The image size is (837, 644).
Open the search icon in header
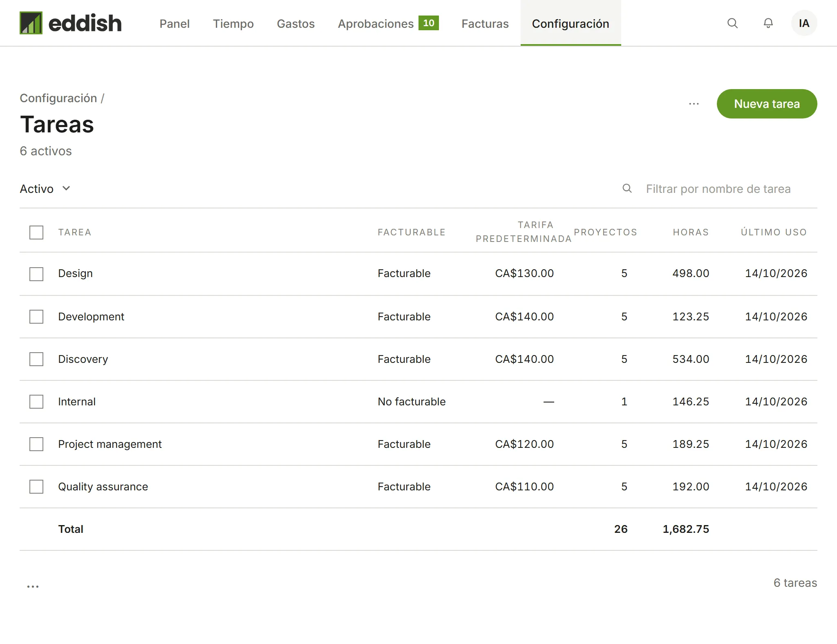[x=732, y=23]
